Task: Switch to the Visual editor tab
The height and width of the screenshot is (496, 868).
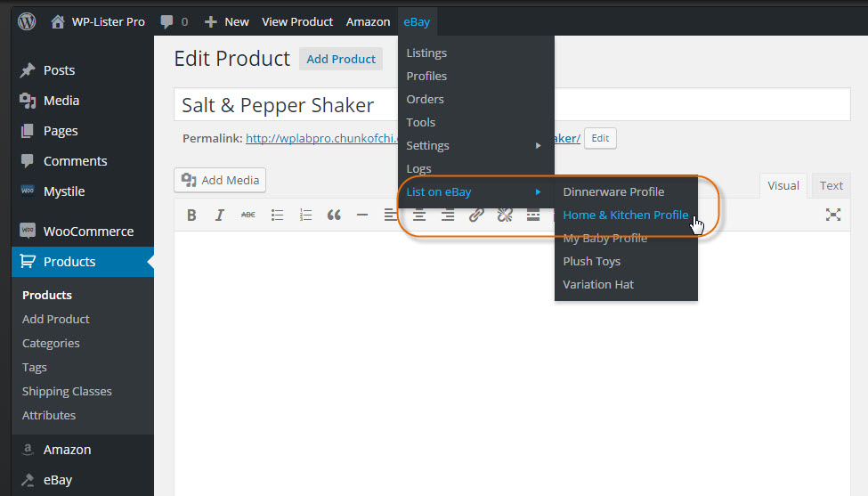Action: pos(783,186)
